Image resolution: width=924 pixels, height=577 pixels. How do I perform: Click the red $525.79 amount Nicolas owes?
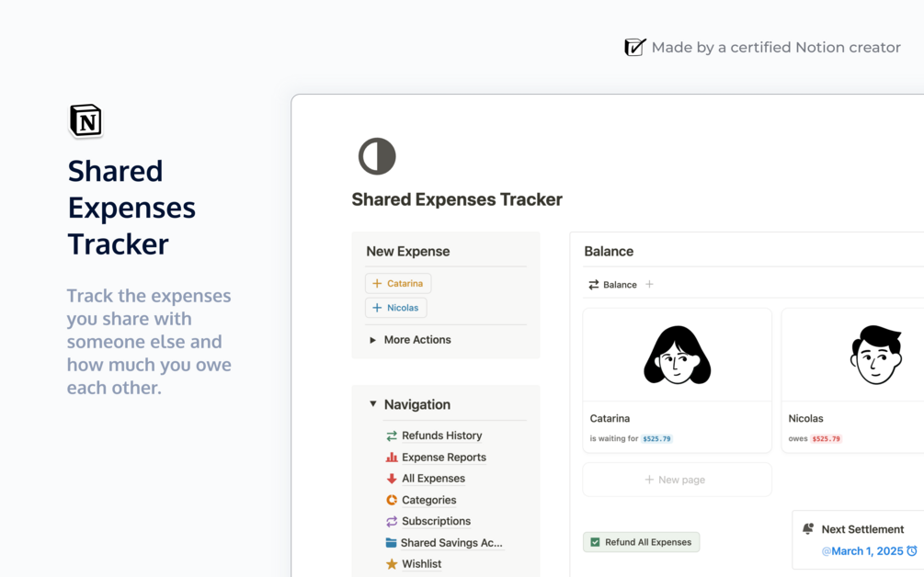click(827, 438)
